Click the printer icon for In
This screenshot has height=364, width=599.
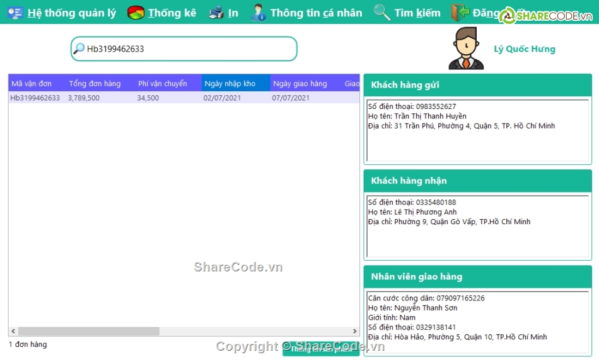(x=216, y=13)
